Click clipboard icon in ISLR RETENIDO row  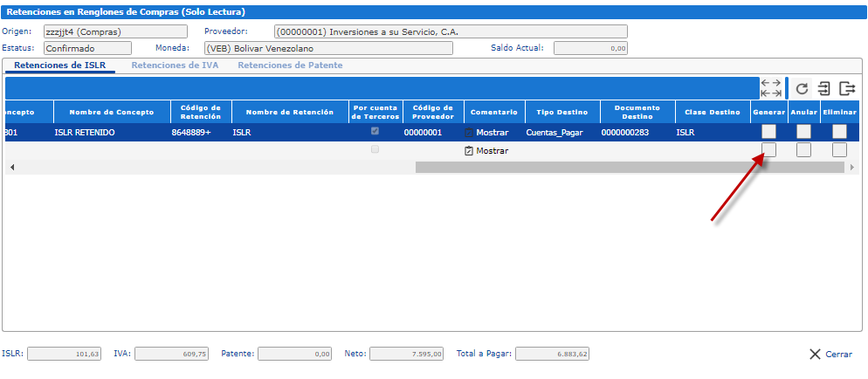[469, 133]
